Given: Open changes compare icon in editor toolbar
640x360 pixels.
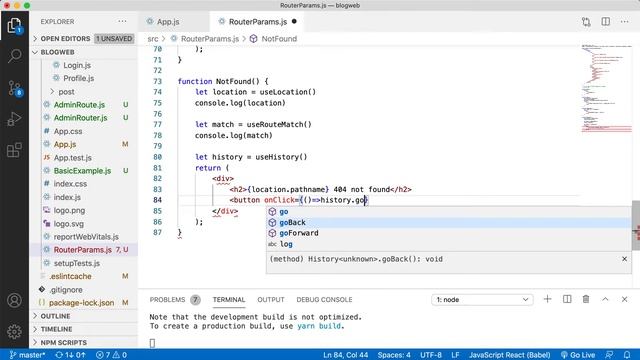Looking at the screenshot, I should pos(586,22).
